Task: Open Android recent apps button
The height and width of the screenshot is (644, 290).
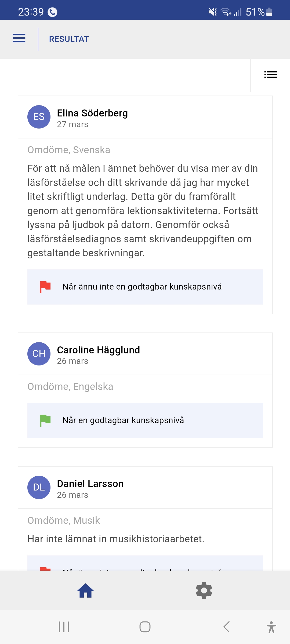Action: coord(64,627)
